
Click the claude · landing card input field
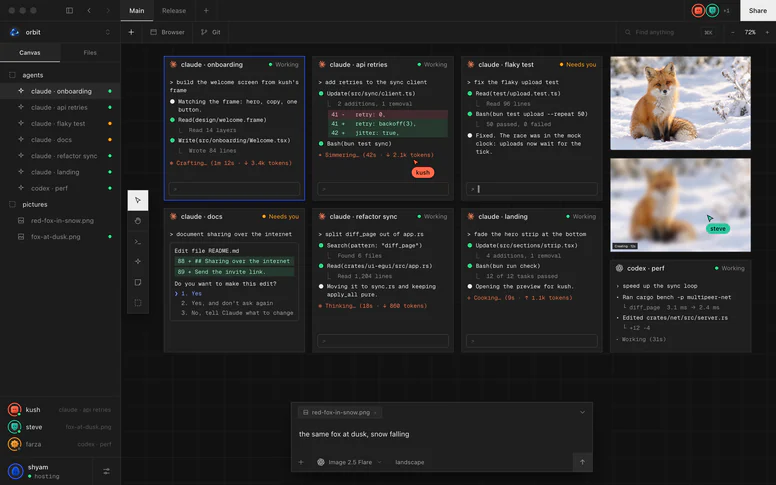point(532,341)
